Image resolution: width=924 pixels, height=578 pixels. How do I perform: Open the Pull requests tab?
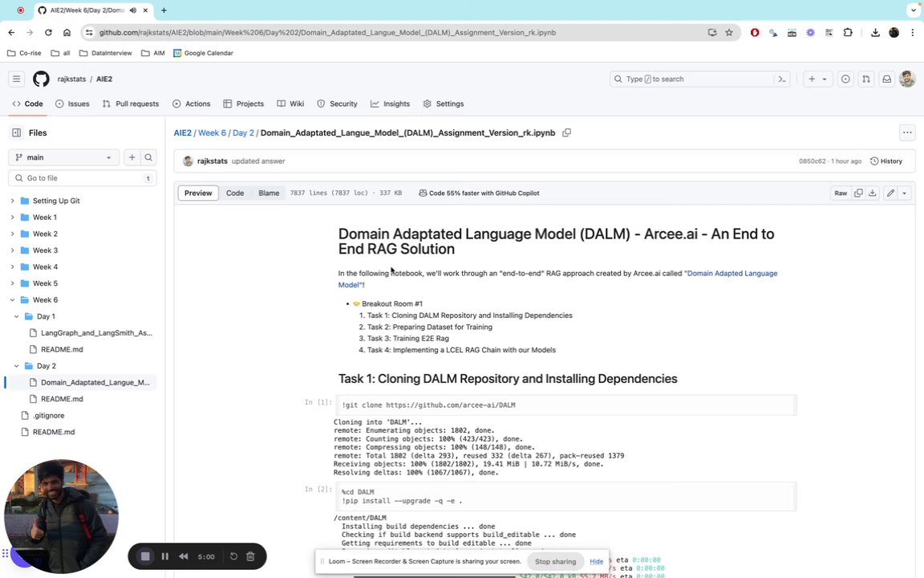pyautogui.click(x=131, y=104)
